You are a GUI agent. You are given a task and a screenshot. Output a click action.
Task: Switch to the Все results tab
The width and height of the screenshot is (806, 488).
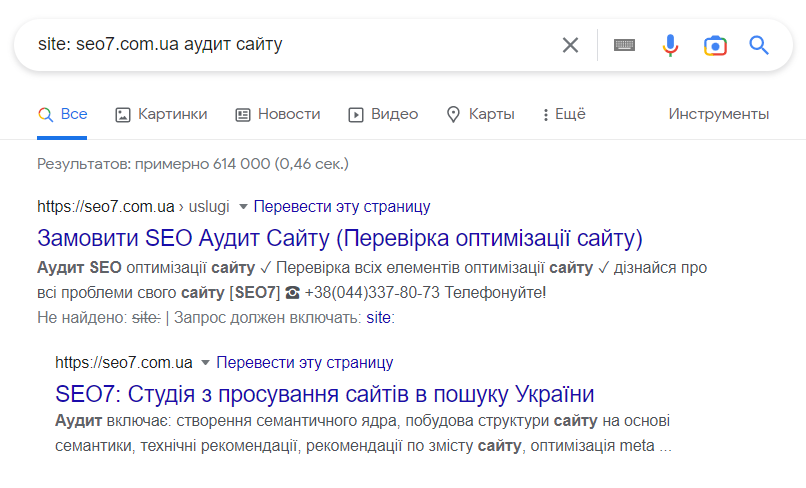click(x=62, y=114)
